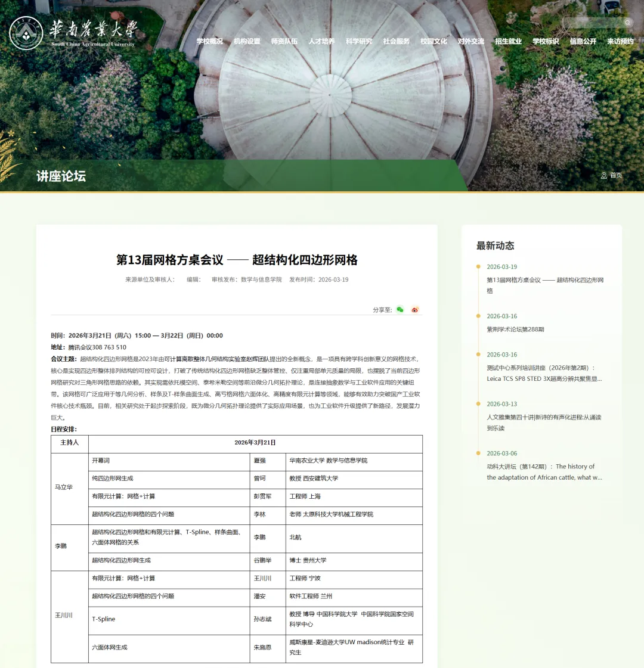Open the 人文雅集第四十讲 news link
This screenshot has height=668, width=644.
point(544,422)
